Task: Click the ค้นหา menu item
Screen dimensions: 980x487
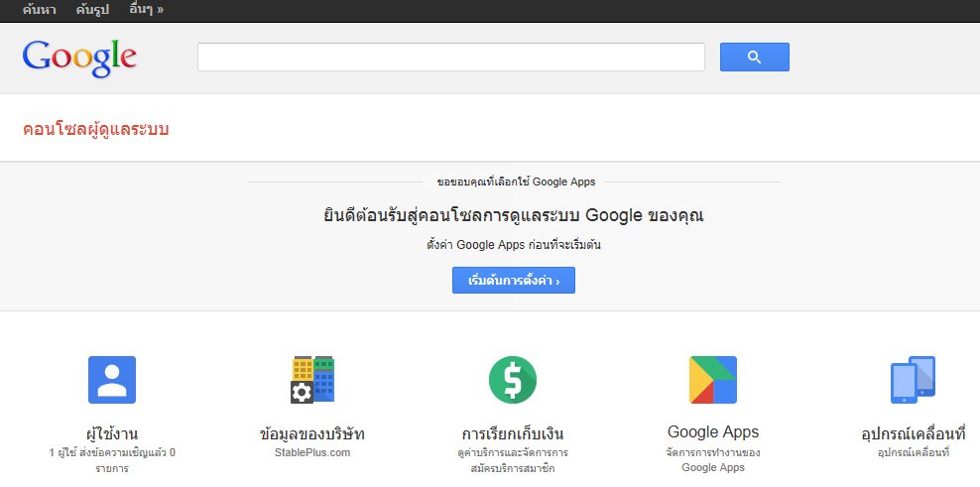Action: coord(39,10)
